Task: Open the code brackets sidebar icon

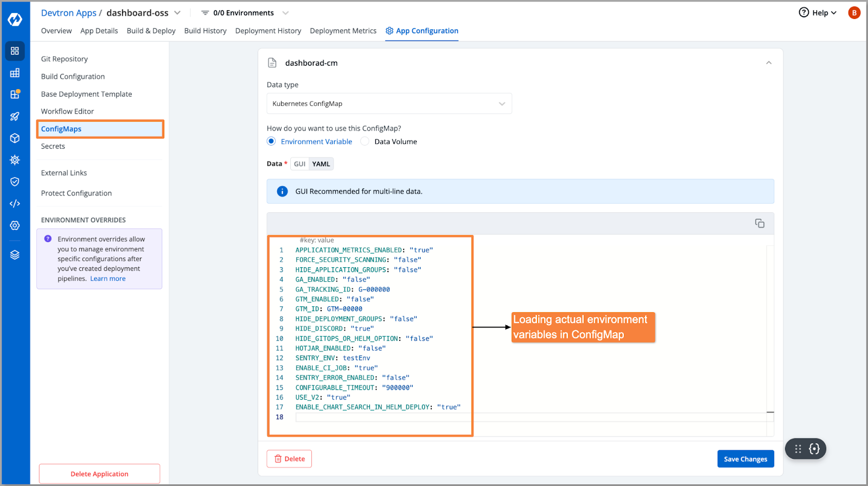Action: pyautogui.click(x=15, y=204)
